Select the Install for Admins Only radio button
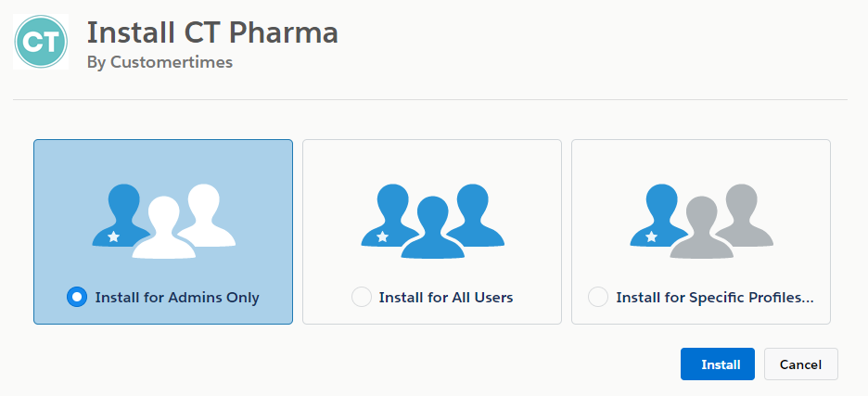 (x=77, y=298)
